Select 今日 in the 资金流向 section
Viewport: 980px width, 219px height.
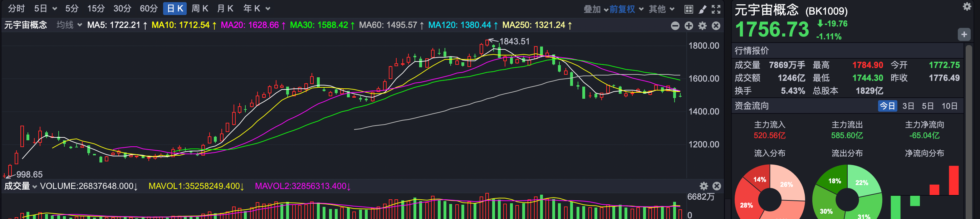pyautogui.click(x=888, y=106)
